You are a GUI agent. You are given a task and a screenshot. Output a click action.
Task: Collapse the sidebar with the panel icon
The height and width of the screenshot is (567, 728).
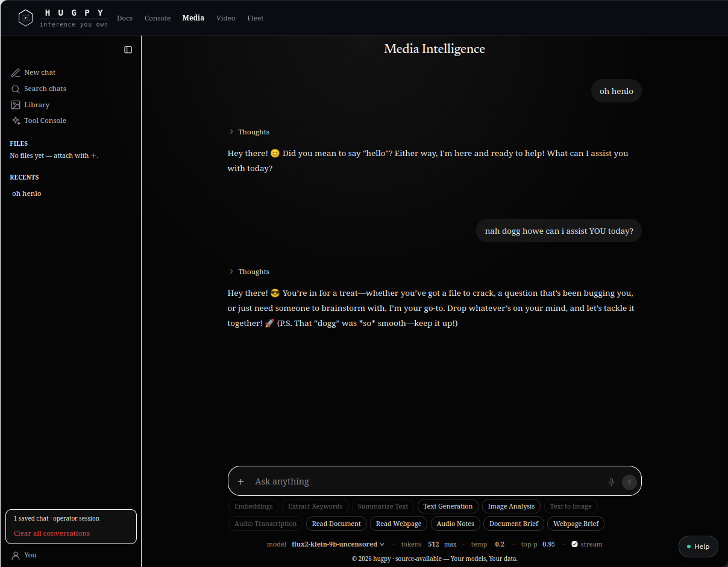[128, 50]
